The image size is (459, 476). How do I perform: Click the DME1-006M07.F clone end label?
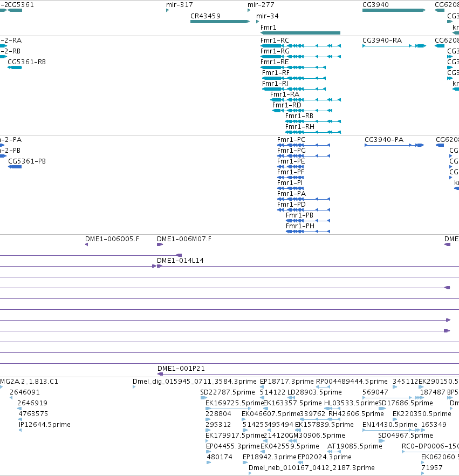[184, 239]
